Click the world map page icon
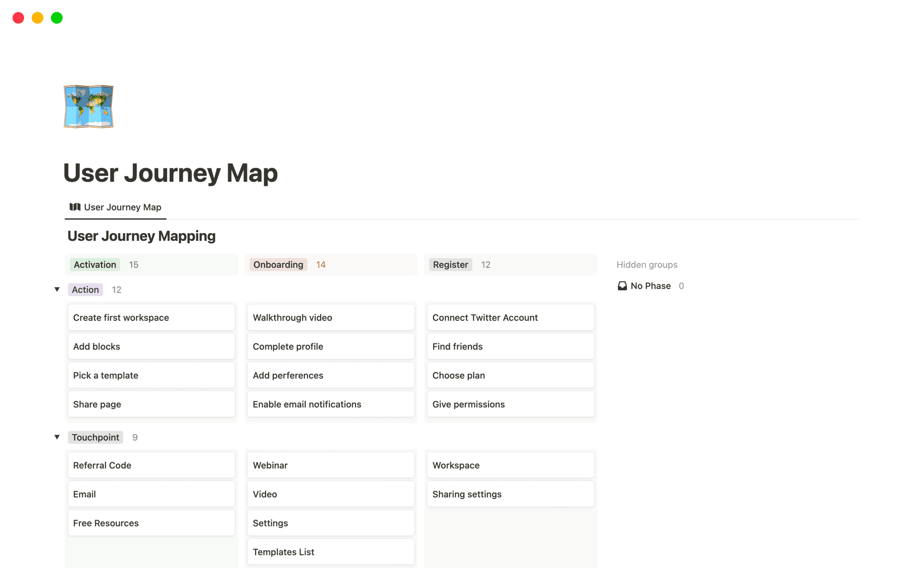The width and height of the screenshot is (924, 578). tap(88, 106)
